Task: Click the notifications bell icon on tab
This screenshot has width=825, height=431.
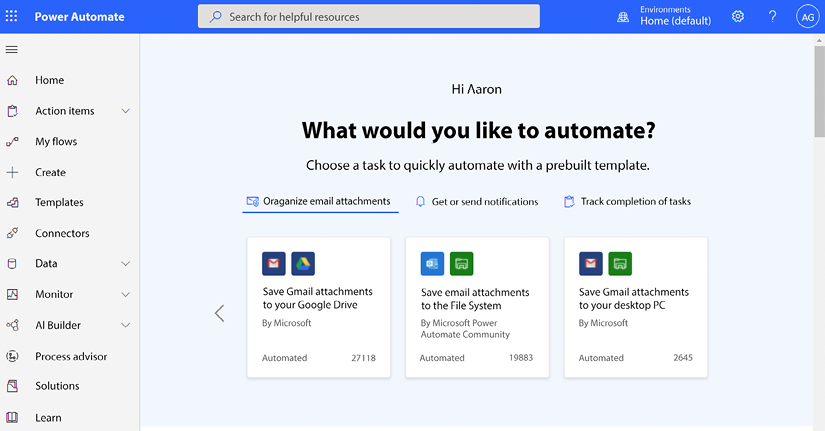Action: click(x=420, y=202)
